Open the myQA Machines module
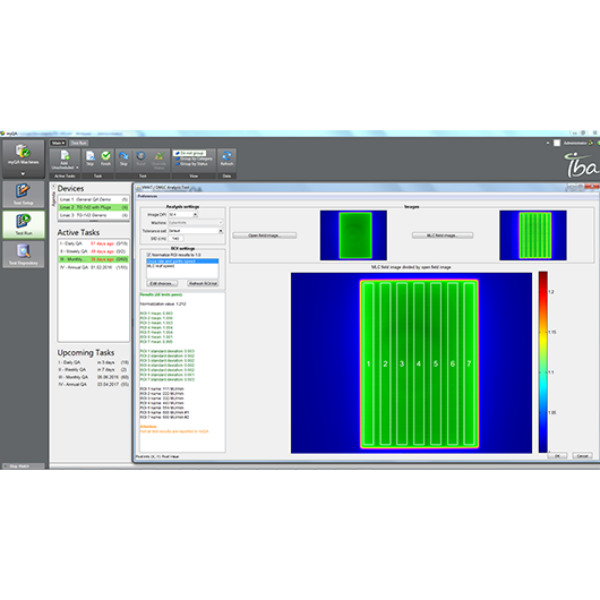Screen dimensions: 600x600 (23, 158)
